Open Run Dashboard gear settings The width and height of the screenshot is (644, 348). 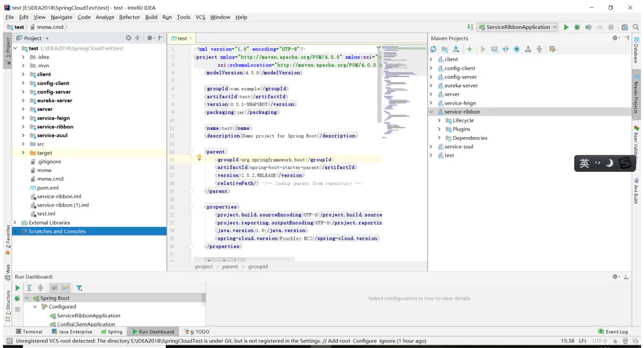point(616,277)
